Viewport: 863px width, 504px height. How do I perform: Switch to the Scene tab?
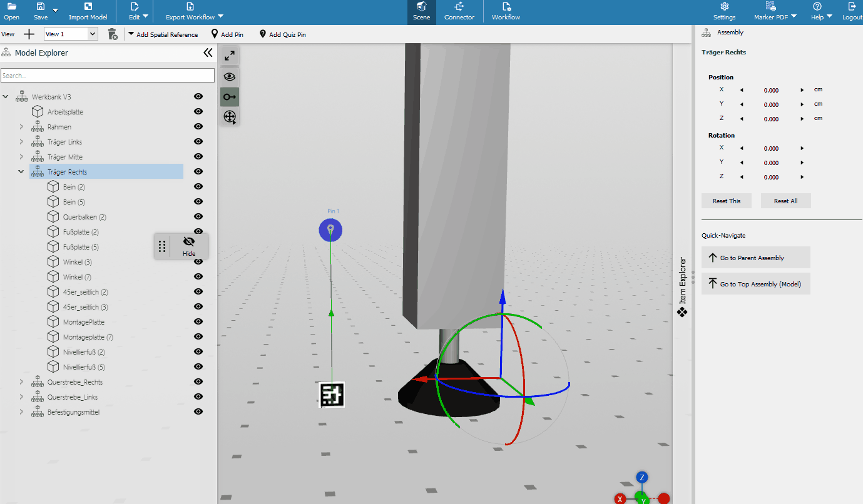(x=422, y=12)
